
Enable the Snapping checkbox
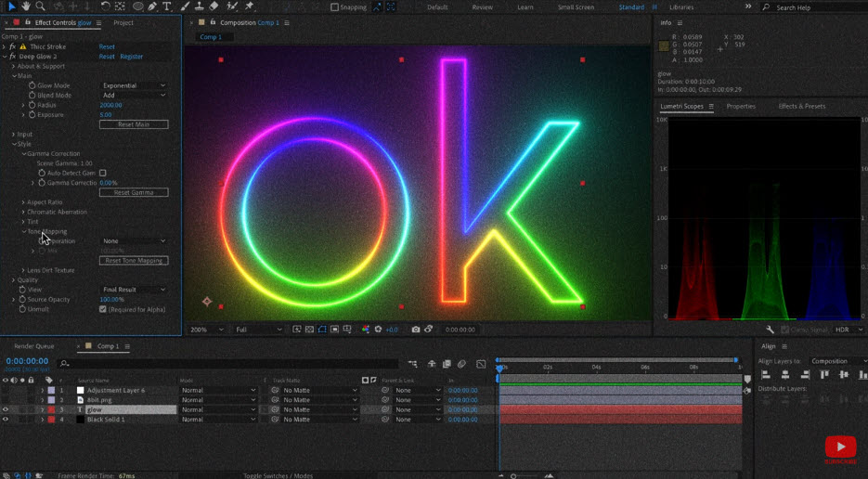[x=335, y=7]
